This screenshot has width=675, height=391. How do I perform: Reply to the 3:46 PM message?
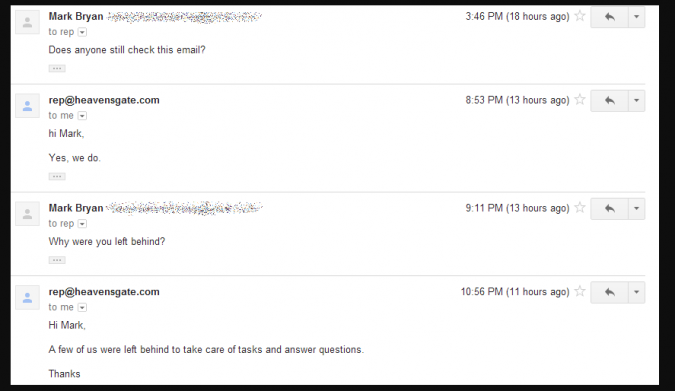pyautogui.click(x=609, y=17)
